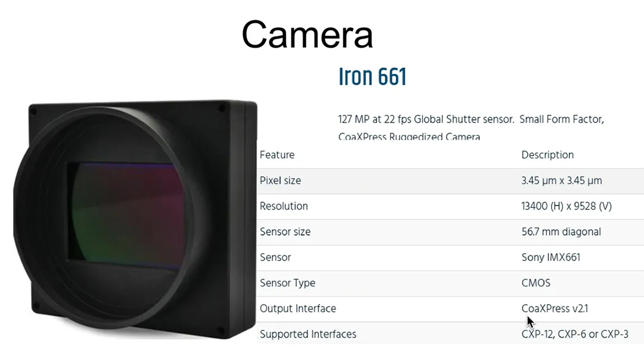The height and width of the screenshot is (362, 644).
Task: Click the Sony IMX661 sensor value
Action: point(551,257)
